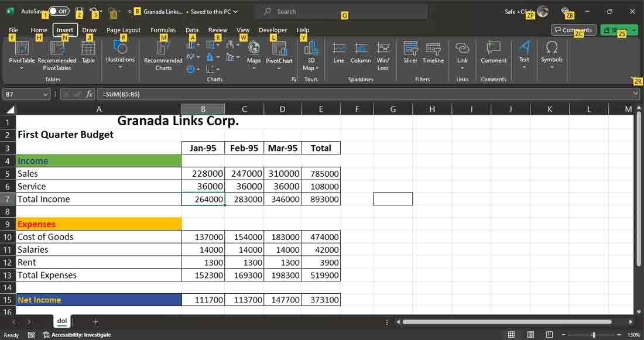Insert a new Comment
644x340 pixels.
[x=494, y=52]
